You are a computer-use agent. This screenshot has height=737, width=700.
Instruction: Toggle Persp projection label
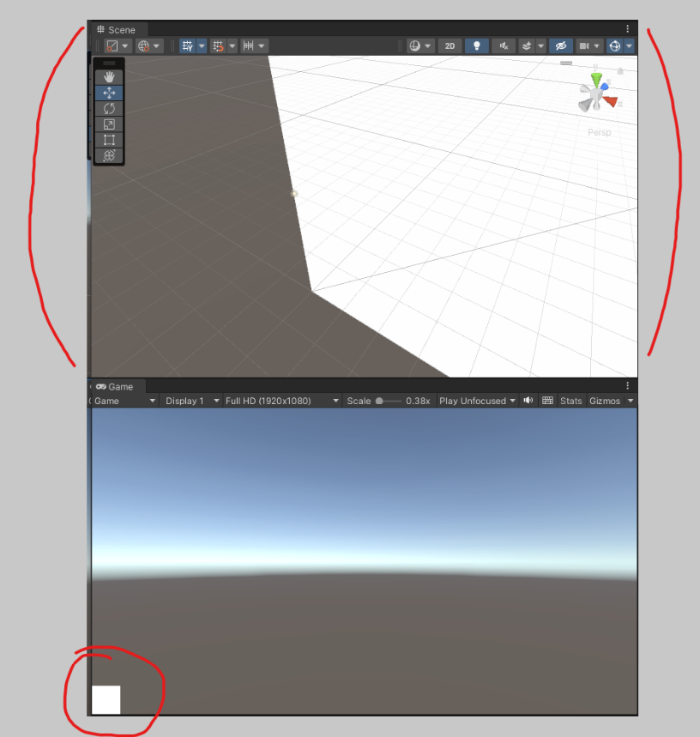point(600,132)
